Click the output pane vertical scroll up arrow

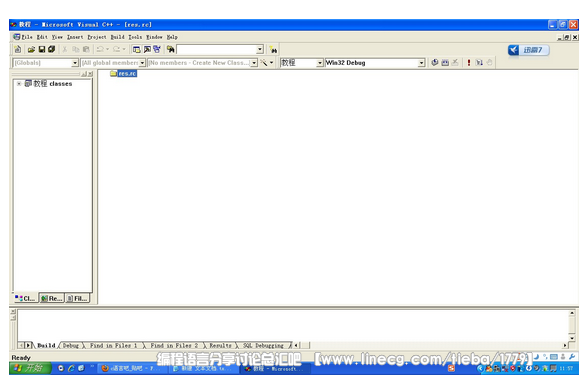pos(572,313)
